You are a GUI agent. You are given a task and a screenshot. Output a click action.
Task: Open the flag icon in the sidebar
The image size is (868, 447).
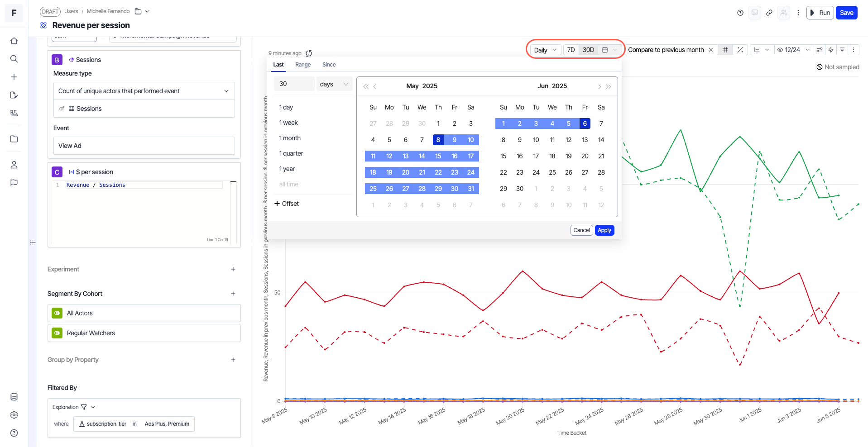14,183
